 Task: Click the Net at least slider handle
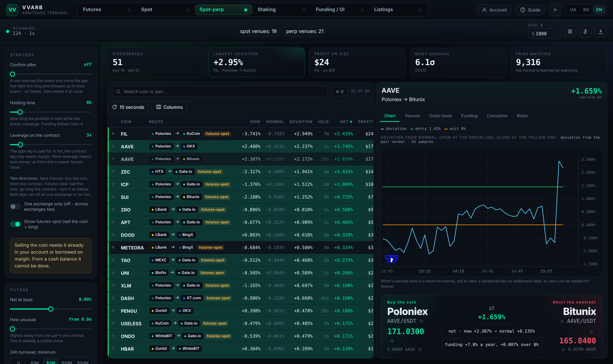pyautogui.click(x=51, y=309)
